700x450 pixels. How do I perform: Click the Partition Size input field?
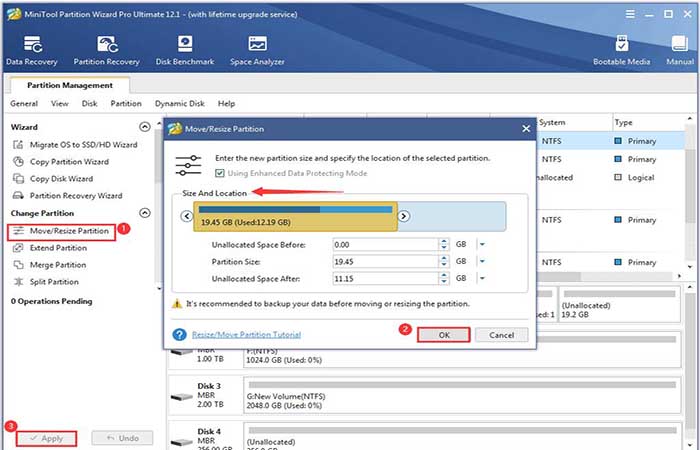pyautogui.click(x=386, y=262)
